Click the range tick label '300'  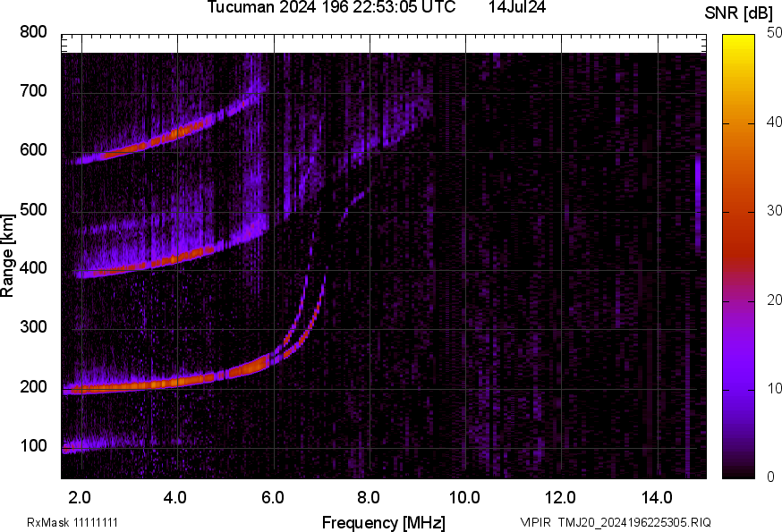[x=33, y=327]
